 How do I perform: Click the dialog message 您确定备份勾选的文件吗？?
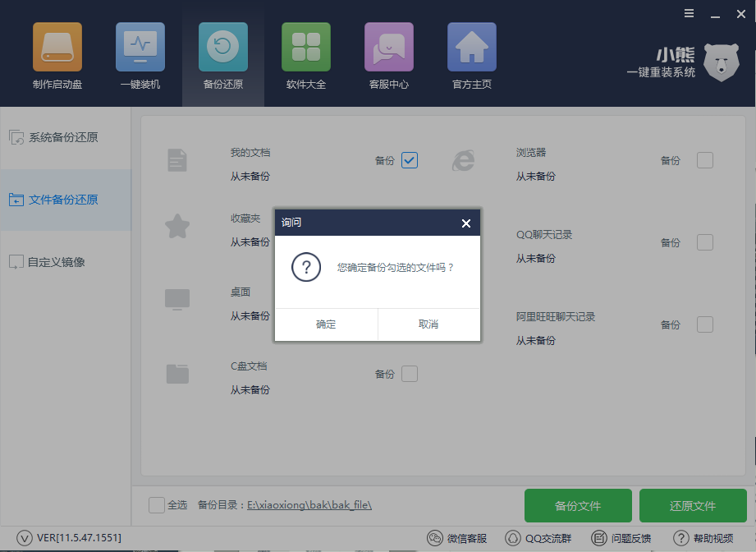click(396, 267)
